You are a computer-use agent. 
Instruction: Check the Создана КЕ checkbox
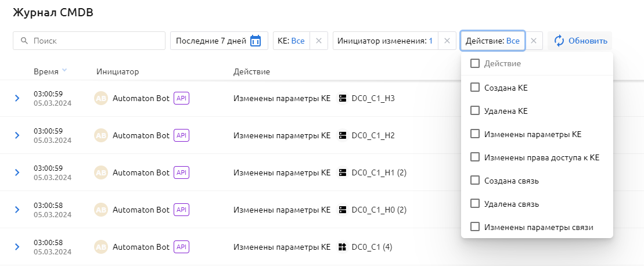[475, 88]
